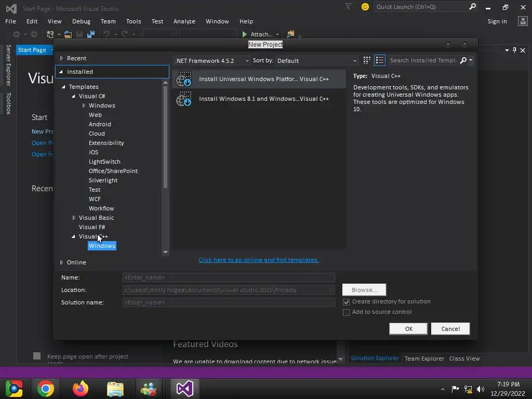Click the Sign in link

pyautogui.click(x=497, y=21)
